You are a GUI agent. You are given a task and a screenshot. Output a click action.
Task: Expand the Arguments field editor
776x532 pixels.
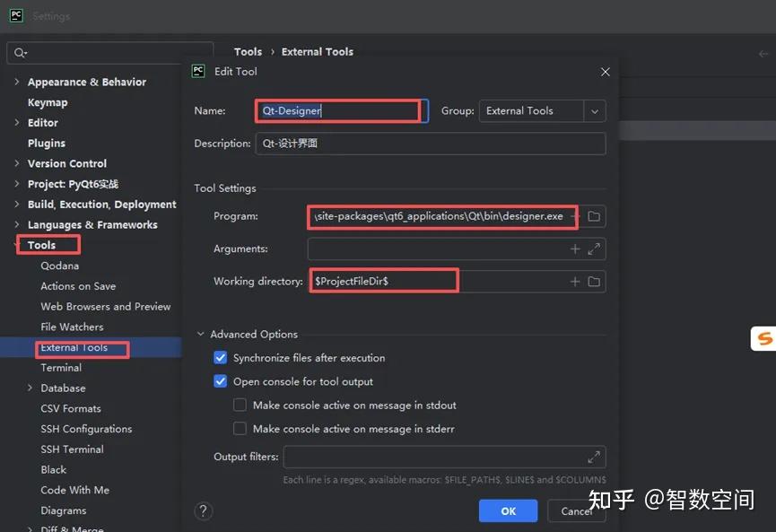click(594, 249)
